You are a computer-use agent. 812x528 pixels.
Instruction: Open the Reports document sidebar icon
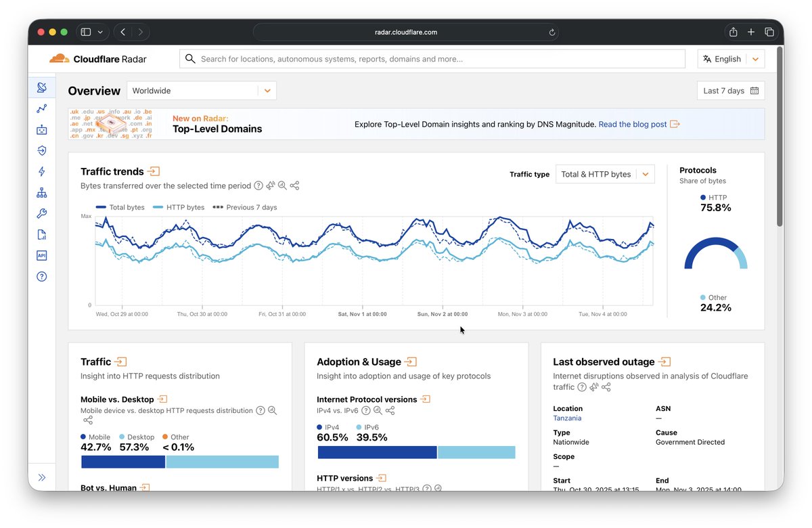(42, 235)
